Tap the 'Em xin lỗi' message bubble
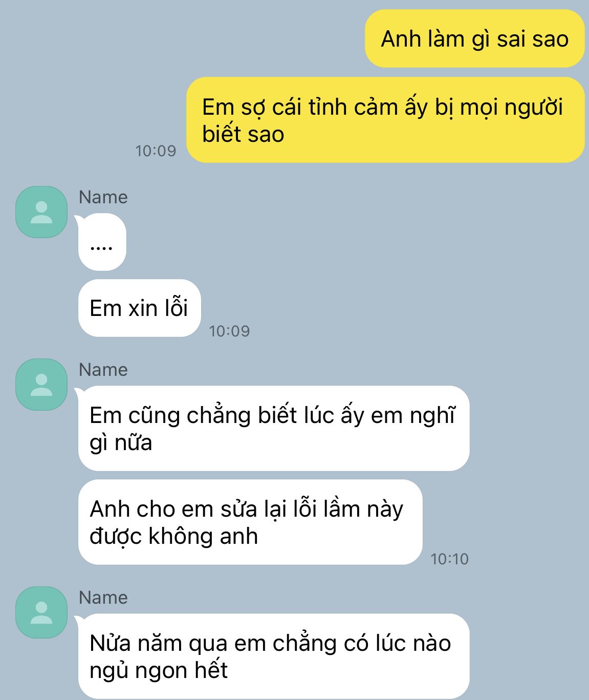This screenshot has height=700, width=589. [x=139, y=308]
